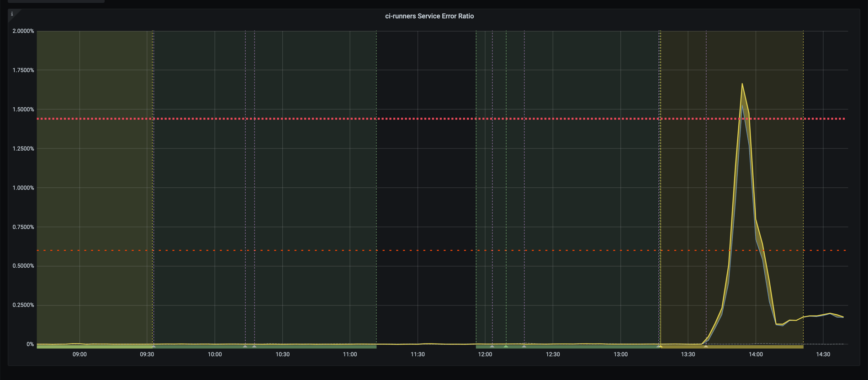Click the first of two markers after 10:00

[245, 347]
